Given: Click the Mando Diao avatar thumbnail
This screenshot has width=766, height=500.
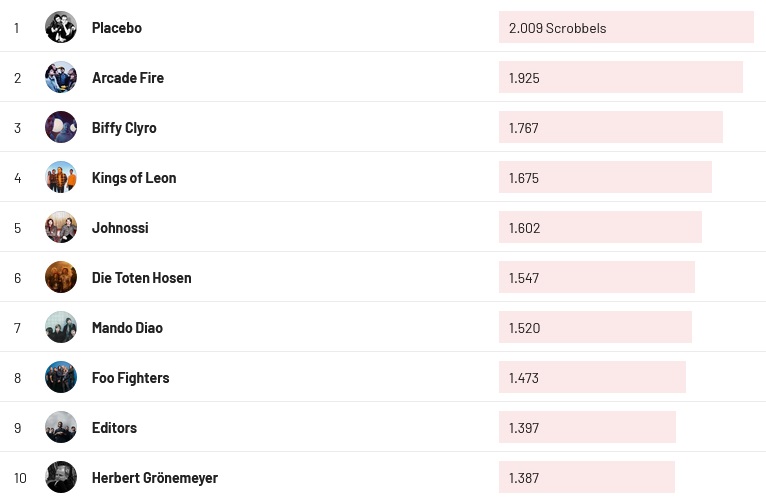Looking at the screenshot, I should coord(61,327).
